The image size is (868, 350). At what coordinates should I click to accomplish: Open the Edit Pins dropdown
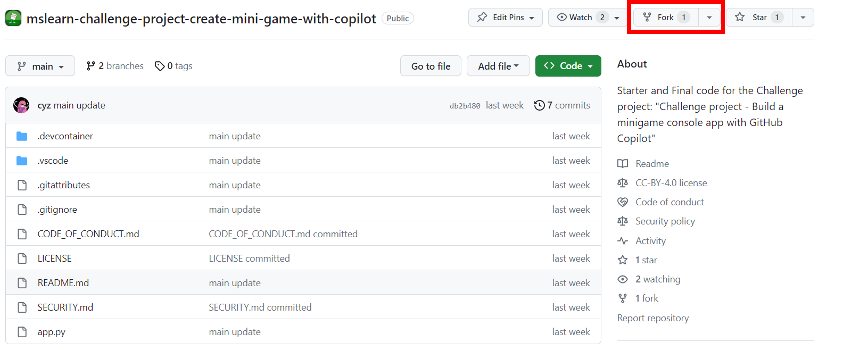click(505, 17)
